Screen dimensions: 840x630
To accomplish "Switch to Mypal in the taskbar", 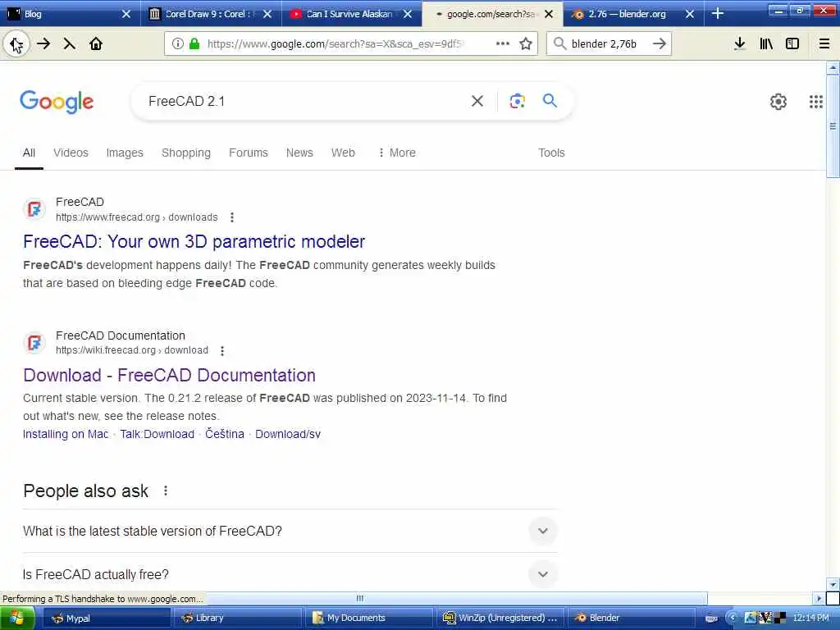I will [107, 618].
